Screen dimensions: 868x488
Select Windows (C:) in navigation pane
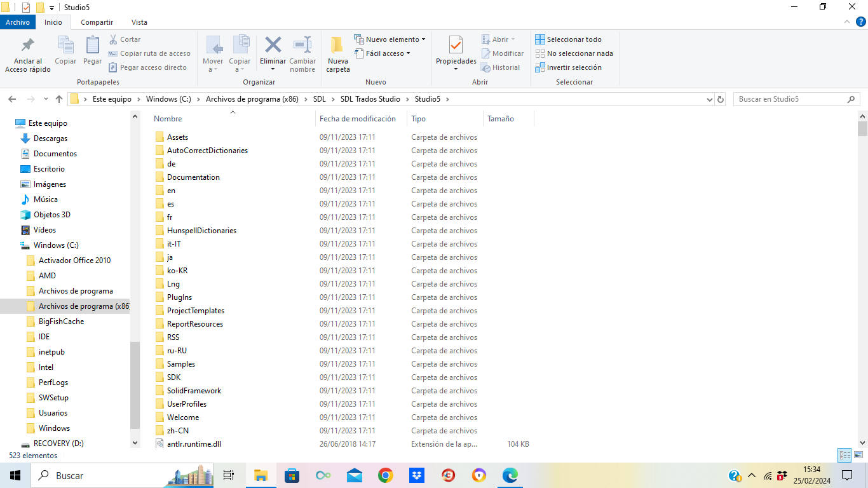(56, 245)
